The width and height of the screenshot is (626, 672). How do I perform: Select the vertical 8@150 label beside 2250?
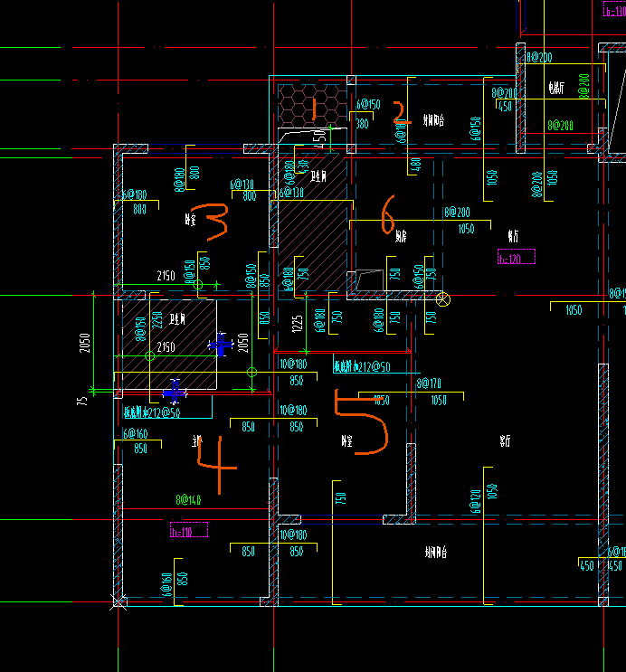140,329
